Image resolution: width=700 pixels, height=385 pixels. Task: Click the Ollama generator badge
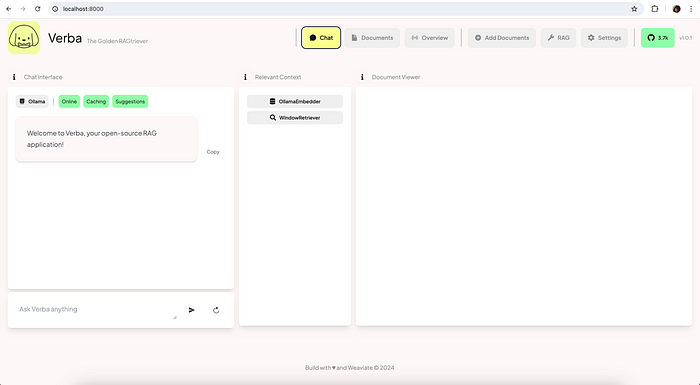click(x=32, y=101)
